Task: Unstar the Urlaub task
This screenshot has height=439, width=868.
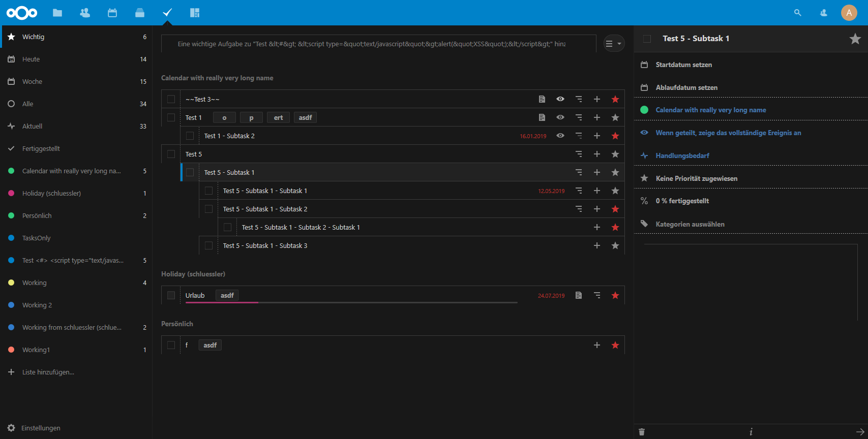Action: click(615, 295)
